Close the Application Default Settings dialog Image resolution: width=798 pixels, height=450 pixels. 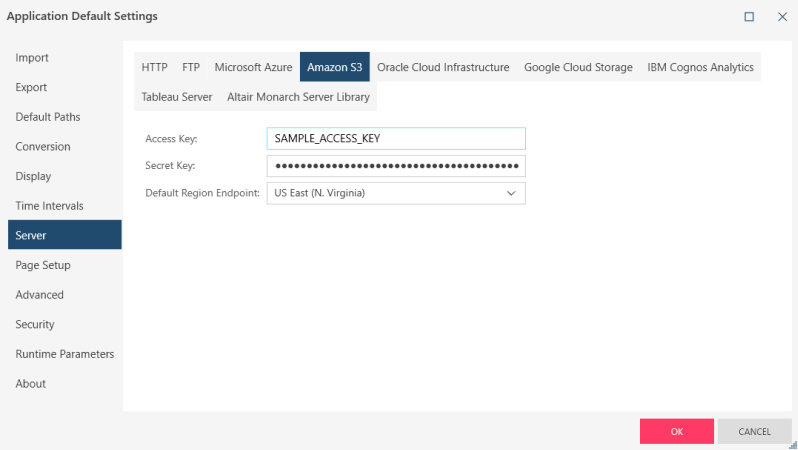pyautogui.click(x=778, y=17)
